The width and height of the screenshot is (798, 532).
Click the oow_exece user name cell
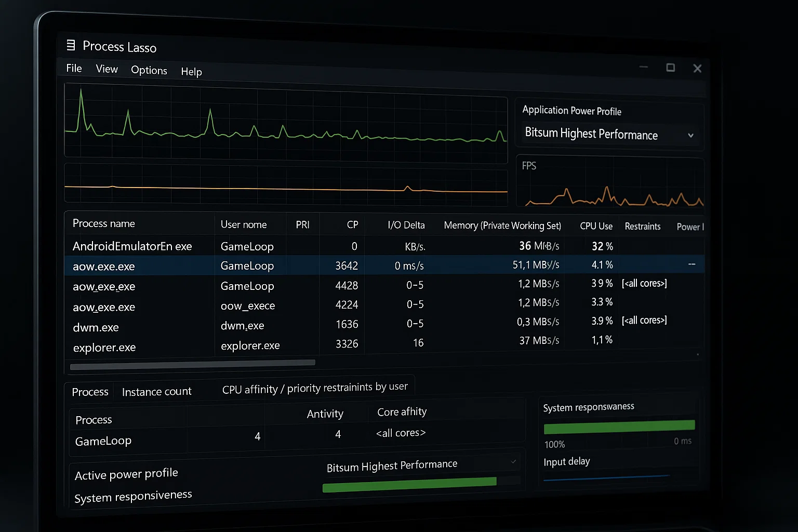[x=248, y=306]
